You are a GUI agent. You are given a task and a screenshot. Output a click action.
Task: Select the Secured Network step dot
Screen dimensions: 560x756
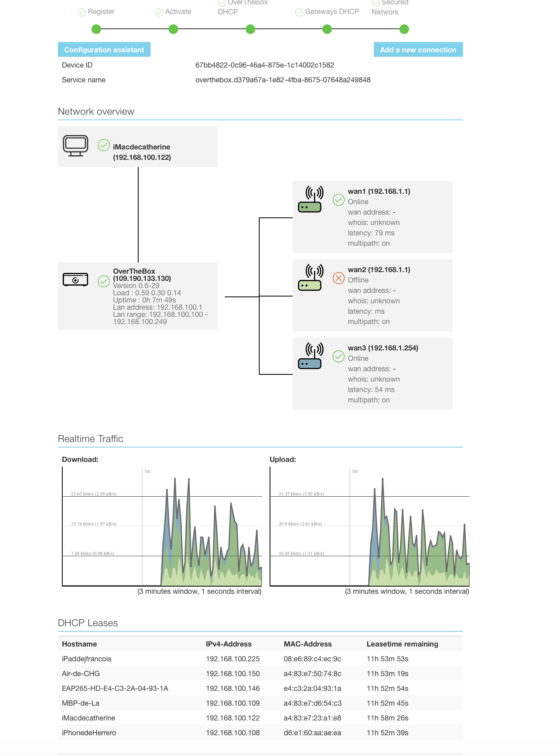[x=404, y=29]
